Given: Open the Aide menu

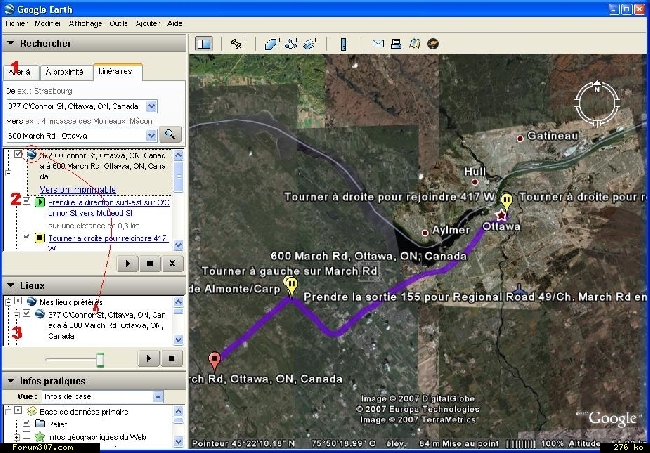Looking at the screenshot, I should 175,24.
